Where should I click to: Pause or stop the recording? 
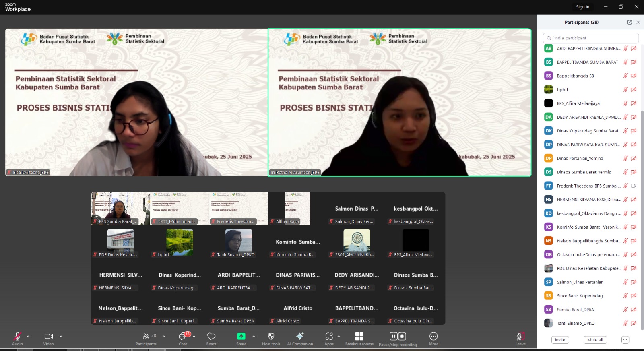click(x=398, y=337)
